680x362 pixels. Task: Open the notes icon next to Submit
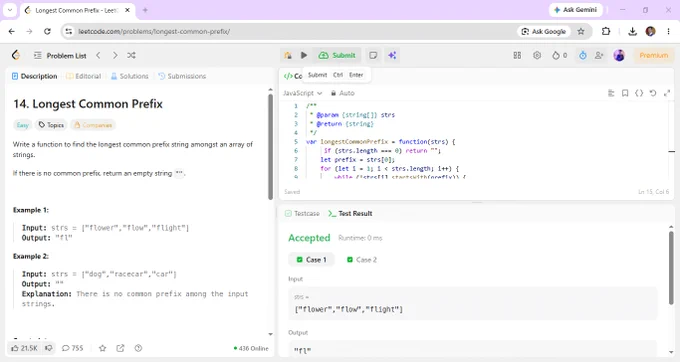(373, 55)
